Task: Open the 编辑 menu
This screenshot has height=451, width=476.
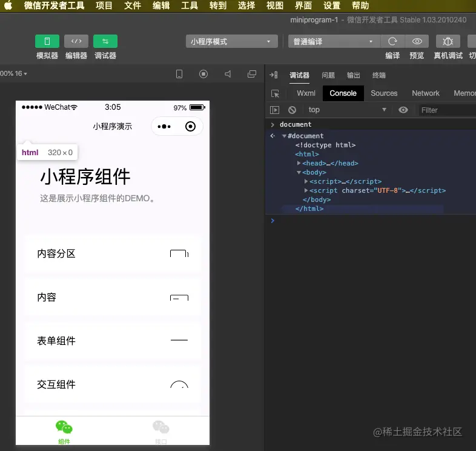Action: coord(161,5)
